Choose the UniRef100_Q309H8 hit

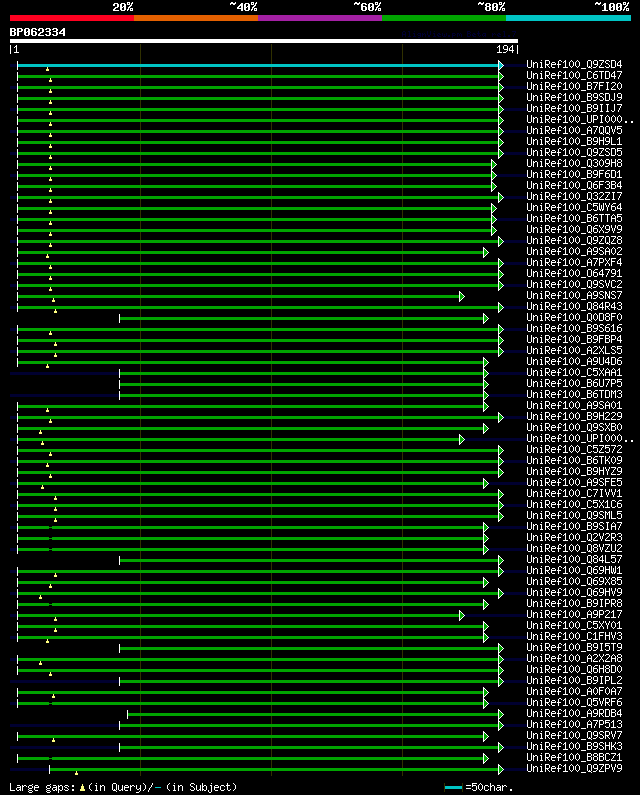(x=574, y=163)
